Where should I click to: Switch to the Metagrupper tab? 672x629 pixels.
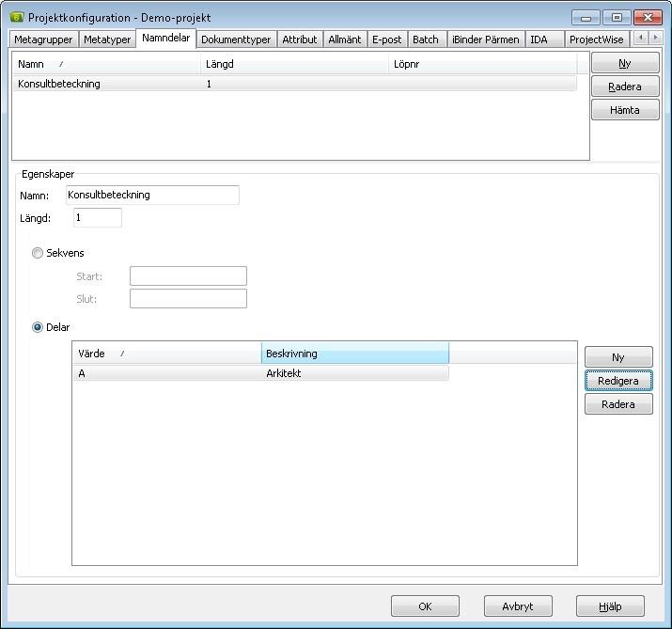click(x=43, y=39)
